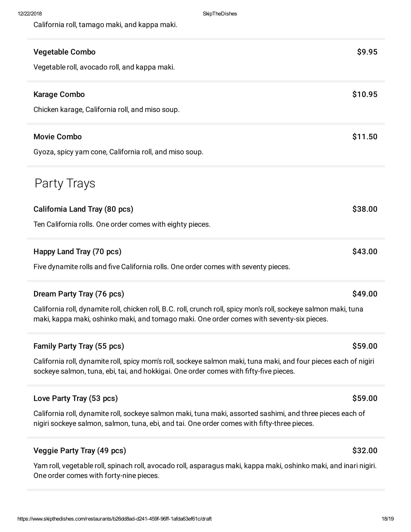Click the Party Trays section heading
This screenshot has height=532, width=411.
point(65,183)
